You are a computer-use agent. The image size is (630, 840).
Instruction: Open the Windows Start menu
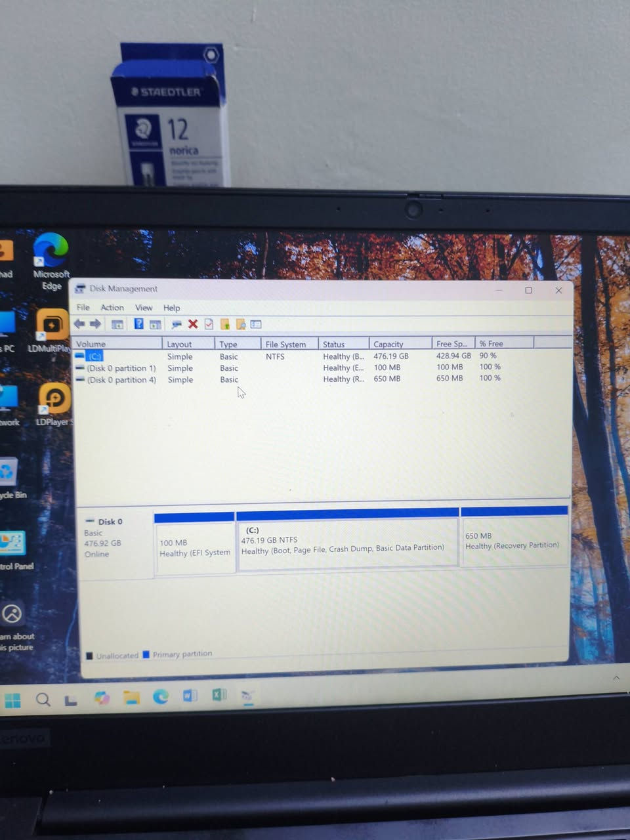[12, 700]
